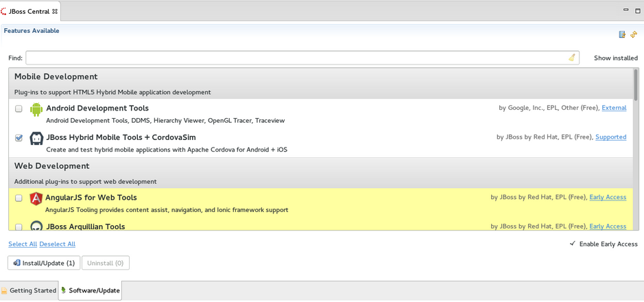Open the Supported link for JBoss Hybrid

click(610, 137)
